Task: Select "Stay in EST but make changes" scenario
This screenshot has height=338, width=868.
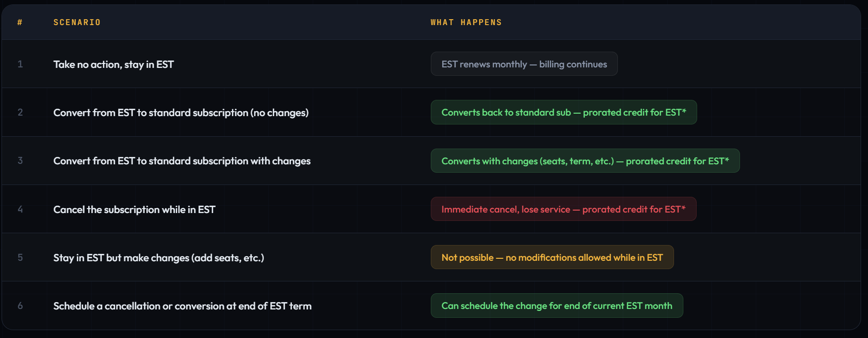Action: 159,258
